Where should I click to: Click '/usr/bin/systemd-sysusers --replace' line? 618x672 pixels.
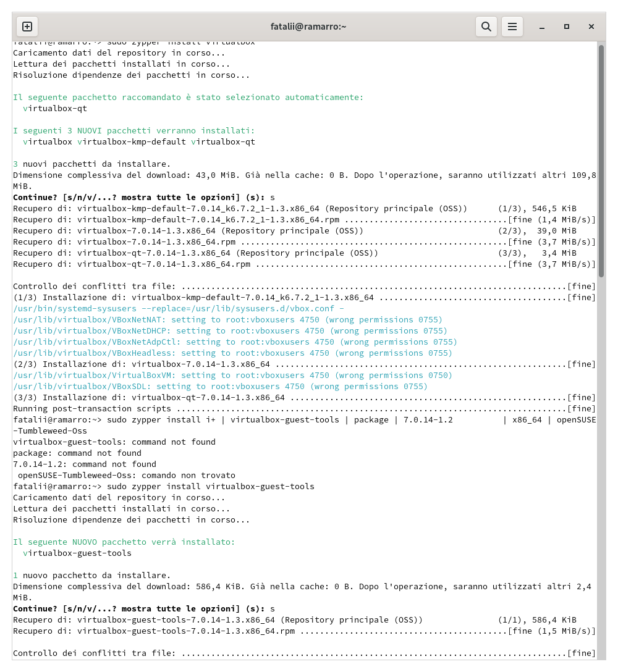(x=179, y=309)
